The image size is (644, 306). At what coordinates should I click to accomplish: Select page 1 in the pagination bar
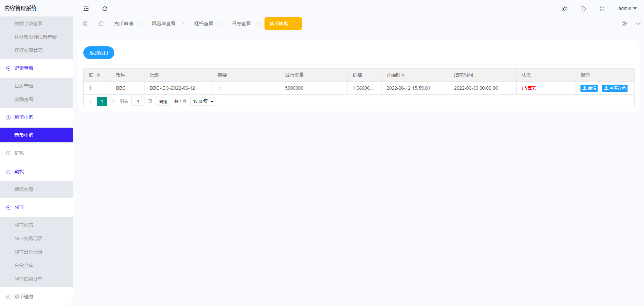click(x=102, y=101)
